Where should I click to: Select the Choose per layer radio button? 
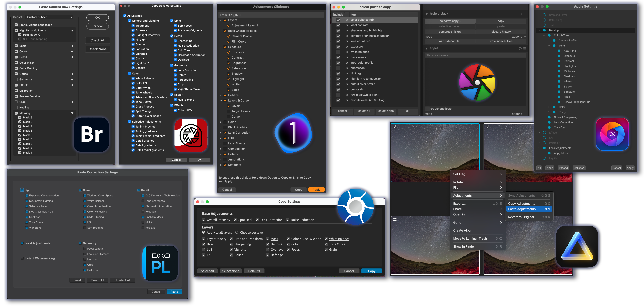(x=237, y=232)
